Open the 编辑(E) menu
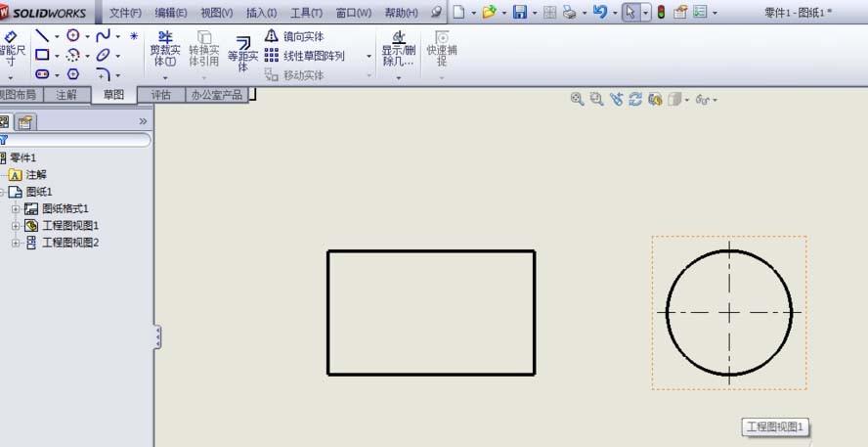868x447 pixels. pos(171,13)
